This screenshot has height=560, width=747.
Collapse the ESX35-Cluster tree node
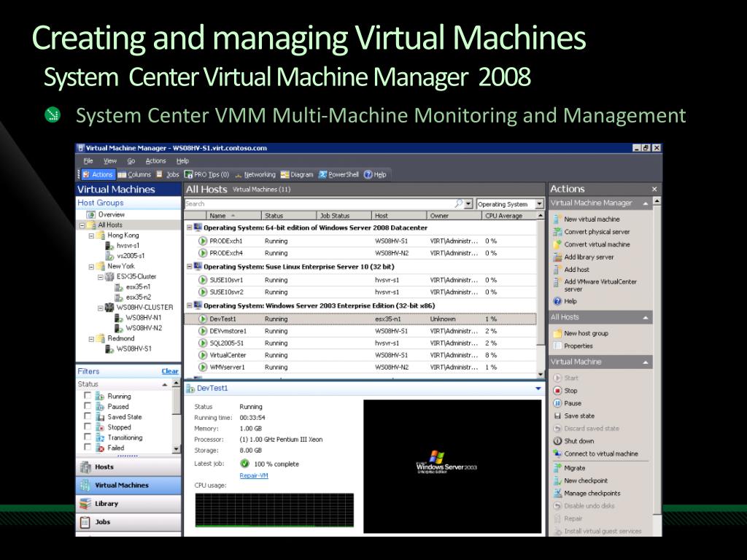(x=101, y=277)
